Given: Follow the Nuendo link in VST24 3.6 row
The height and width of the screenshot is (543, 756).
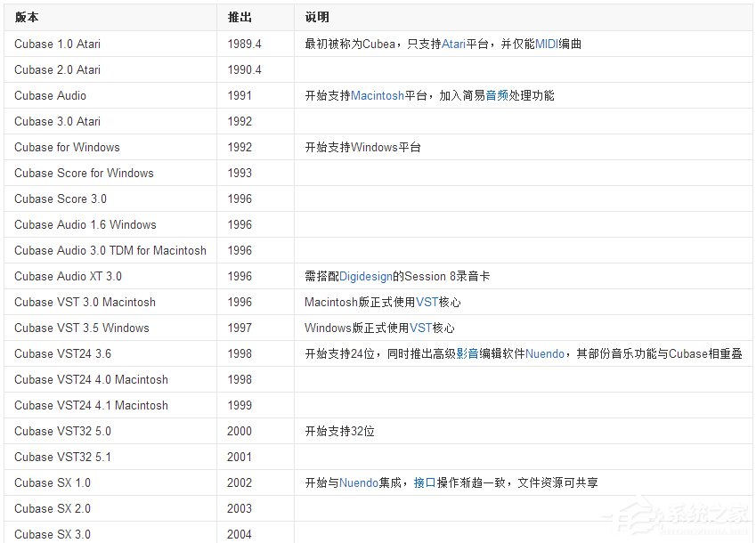Looking at the screenshot, I should (545, 353).
